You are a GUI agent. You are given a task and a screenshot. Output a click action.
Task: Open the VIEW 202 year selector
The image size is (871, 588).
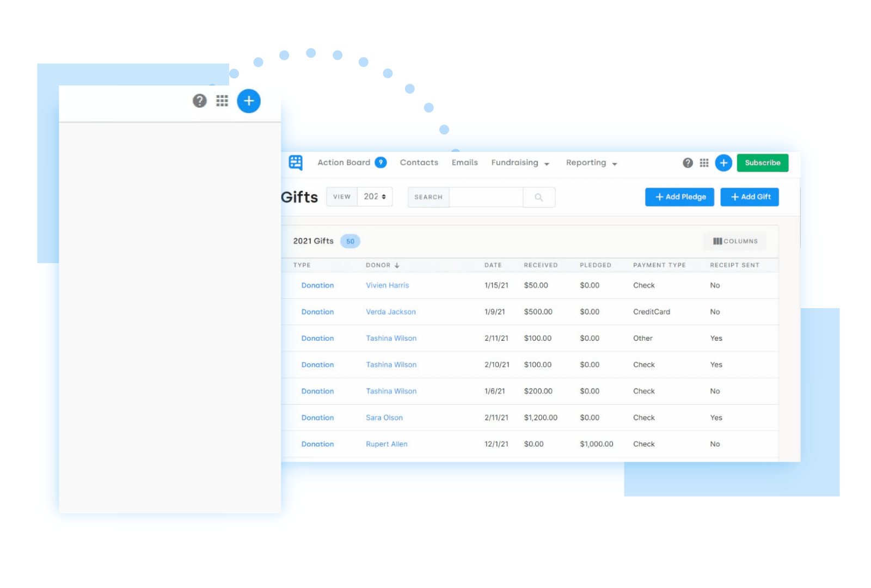375,197
